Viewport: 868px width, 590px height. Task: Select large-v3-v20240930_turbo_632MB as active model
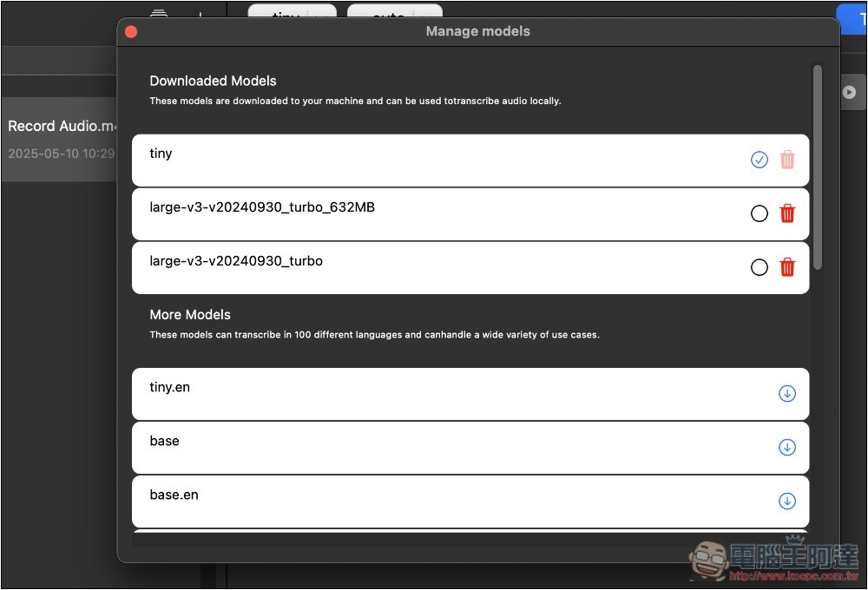(x=759, y=213)
